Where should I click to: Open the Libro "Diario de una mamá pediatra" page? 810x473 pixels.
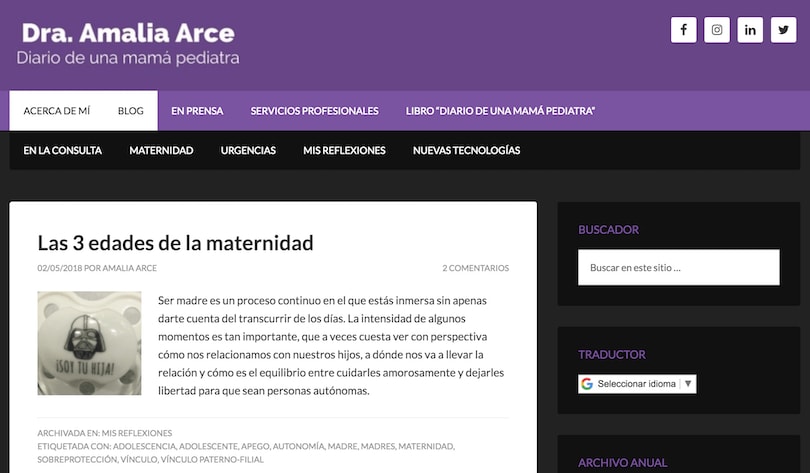click(x=500, y=111)
